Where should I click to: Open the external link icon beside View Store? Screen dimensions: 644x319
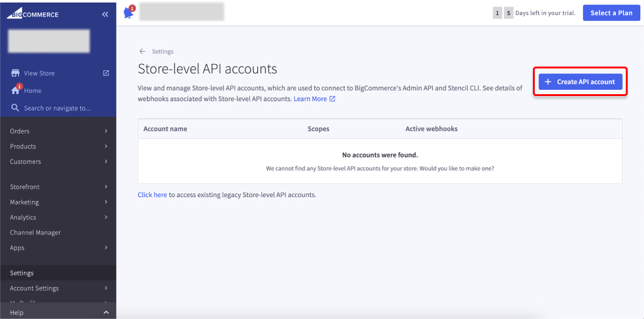(x=105, y=73)
